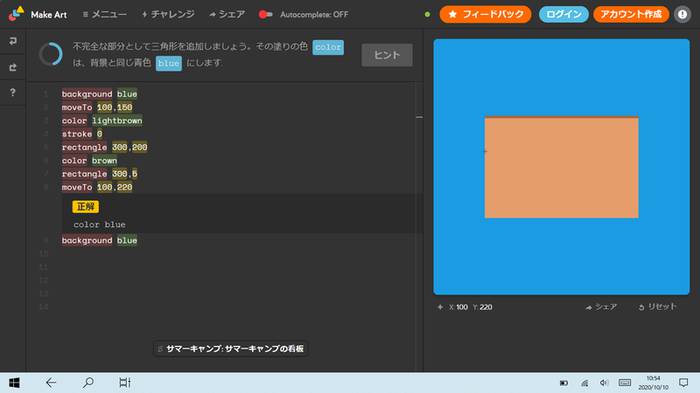Click the blue keyword tag in instructions
700x393 pixels.
point(169,63)
